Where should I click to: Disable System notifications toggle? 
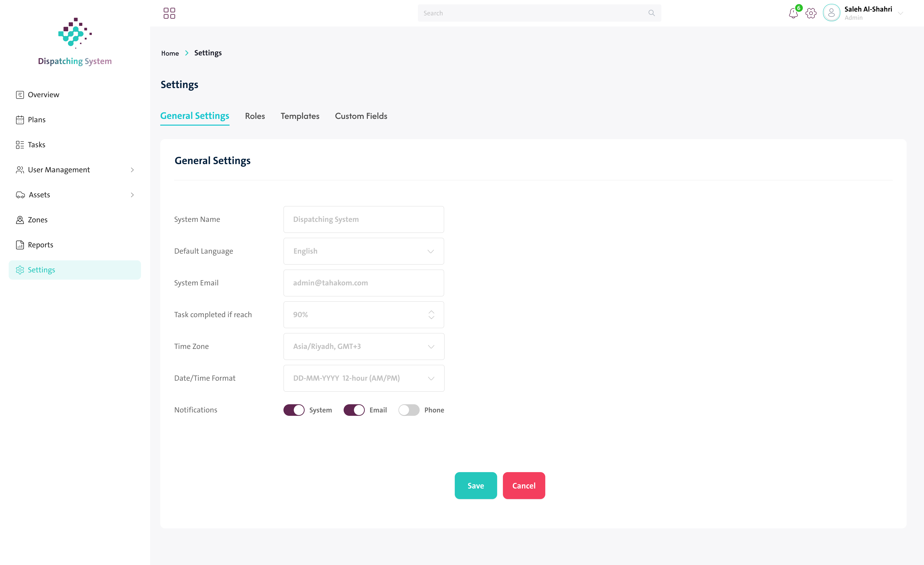[294, 410]
